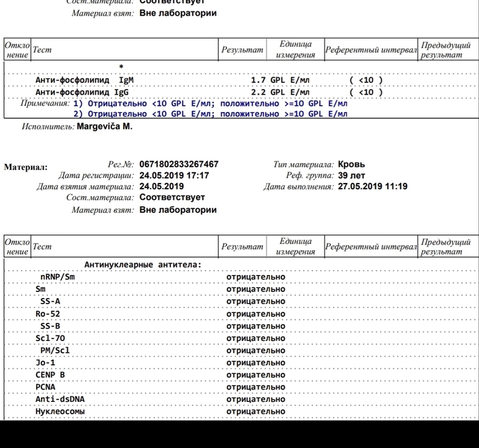The width and height of the screenshot is (479, 448).
Task: Select performer name Margeviča M.
Action: [x=105, y=127]
